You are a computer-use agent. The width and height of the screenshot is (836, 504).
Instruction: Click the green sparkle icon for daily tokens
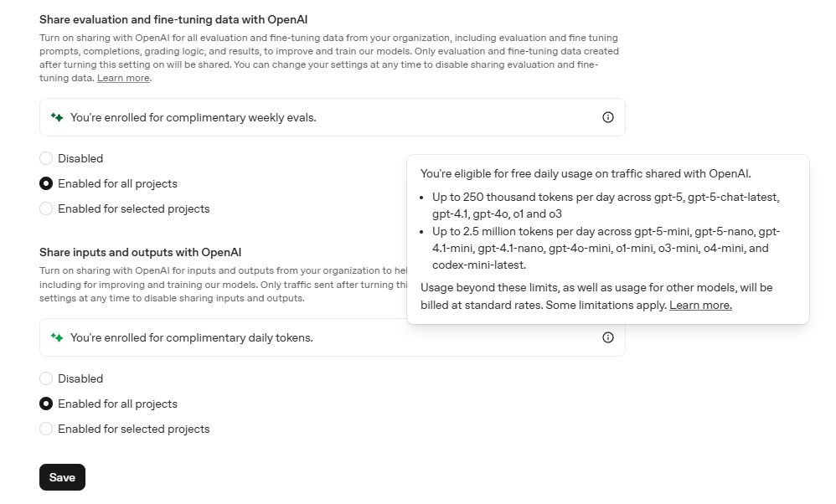(57, 337)
